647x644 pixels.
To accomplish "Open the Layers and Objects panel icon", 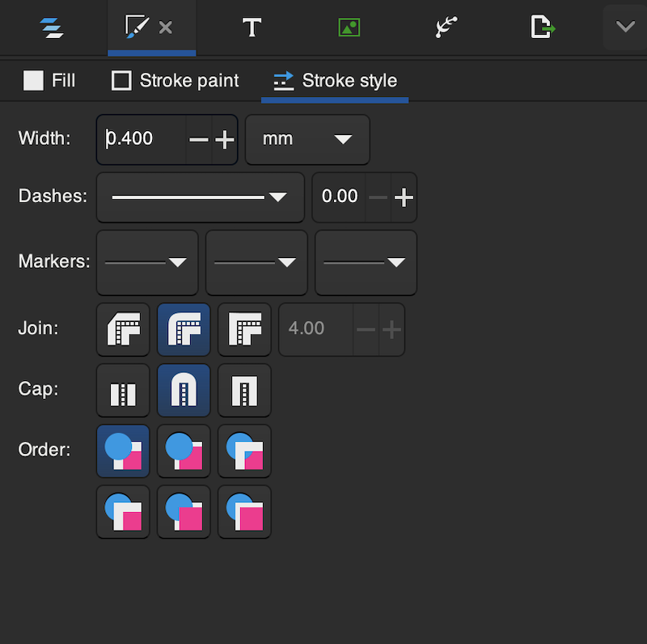I will point(54,28).
